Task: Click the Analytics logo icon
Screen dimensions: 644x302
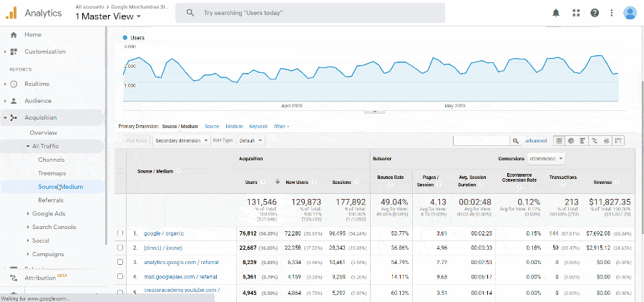Action: (x=11, y=13)
